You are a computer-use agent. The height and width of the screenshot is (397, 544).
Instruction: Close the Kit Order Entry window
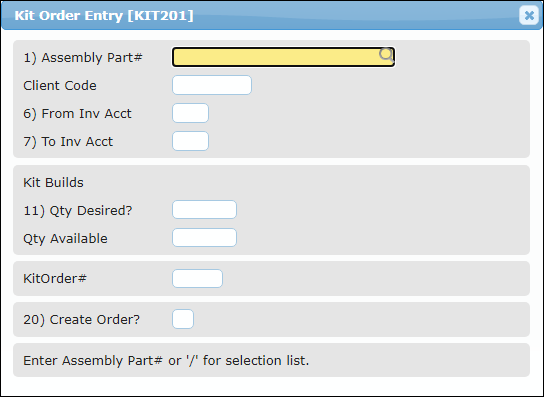click(529, 15)
